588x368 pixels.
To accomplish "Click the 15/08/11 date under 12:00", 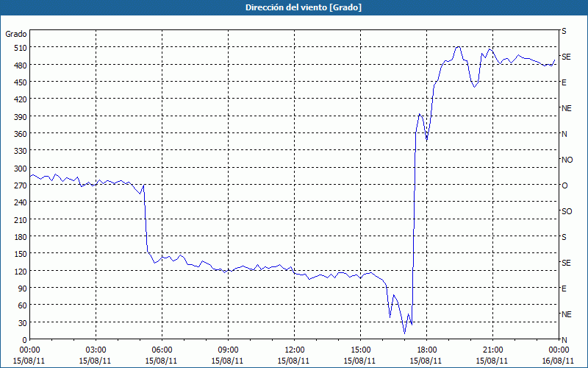I will point(293,361).
